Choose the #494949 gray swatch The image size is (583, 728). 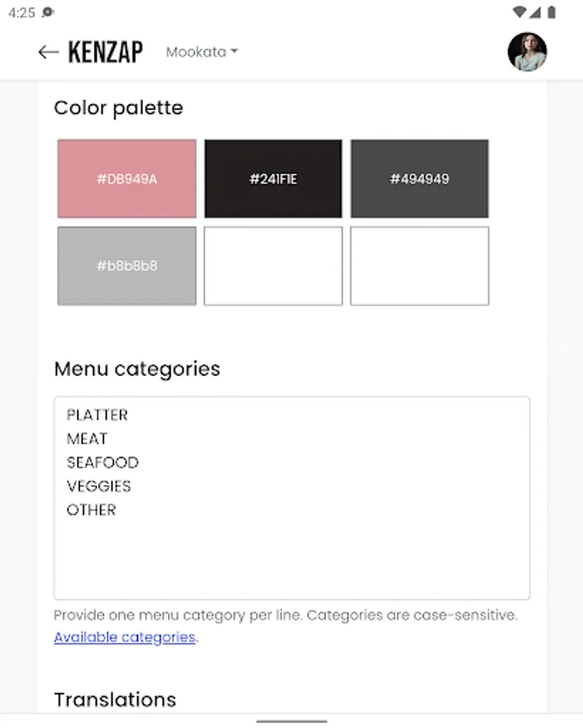click(419, 179)
